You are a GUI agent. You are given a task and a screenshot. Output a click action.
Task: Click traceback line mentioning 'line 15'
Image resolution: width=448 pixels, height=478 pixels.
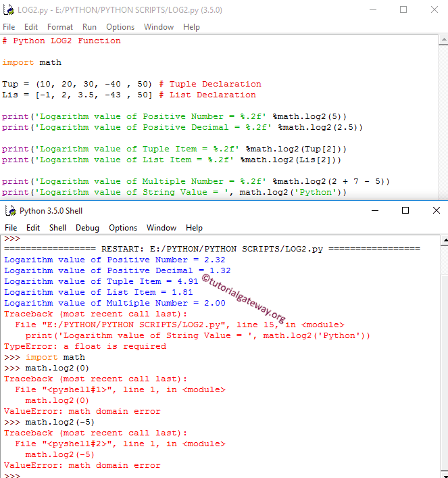click(x=180, y=325)
